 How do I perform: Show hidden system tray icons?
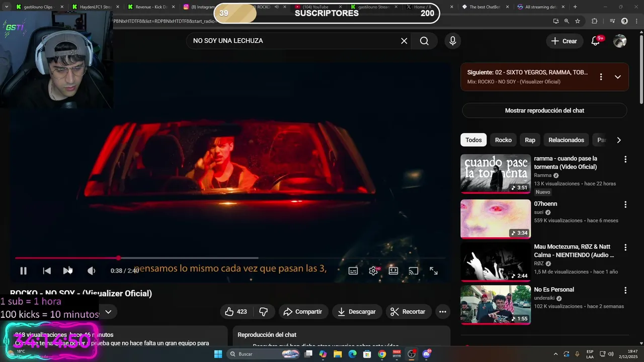pyautogui.click(x=555, y=354)
